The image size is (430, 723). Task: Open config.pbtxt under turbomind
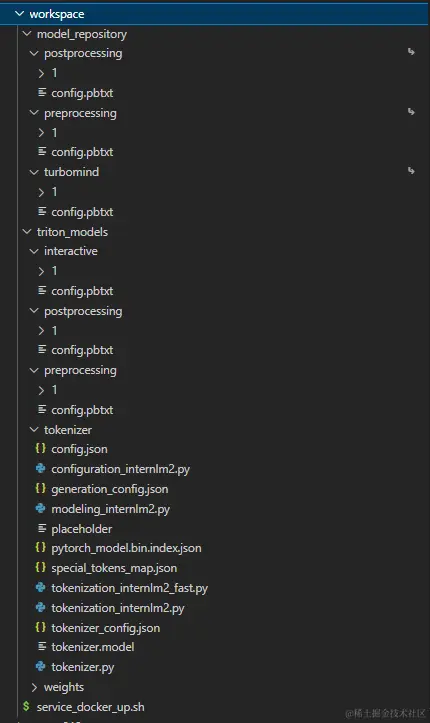coord(82,212)
